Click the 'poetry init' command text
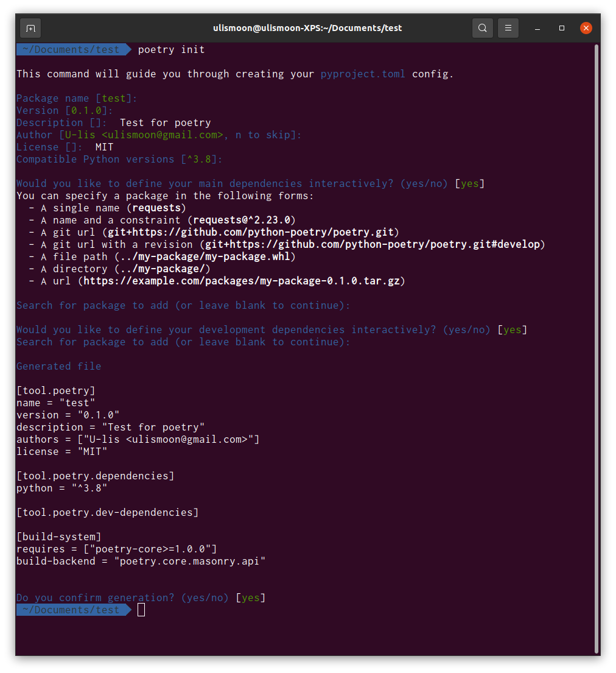Viewport: 616px width, 673px height. (171, 50)
